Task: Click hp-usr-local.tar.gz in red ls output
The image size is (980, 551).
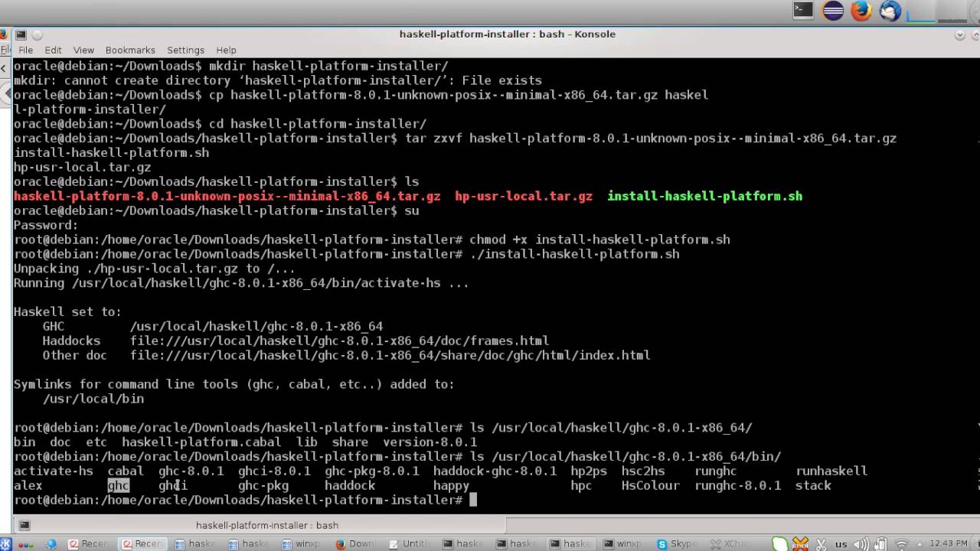Action: point(524,196)
